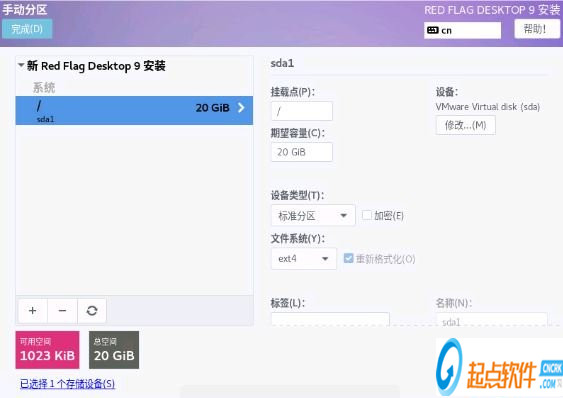The height and width of the screenshot is (398, 563).
Task: Click the RED FLAG DESKTOP 9 安装 title
Action: point(492,10)
